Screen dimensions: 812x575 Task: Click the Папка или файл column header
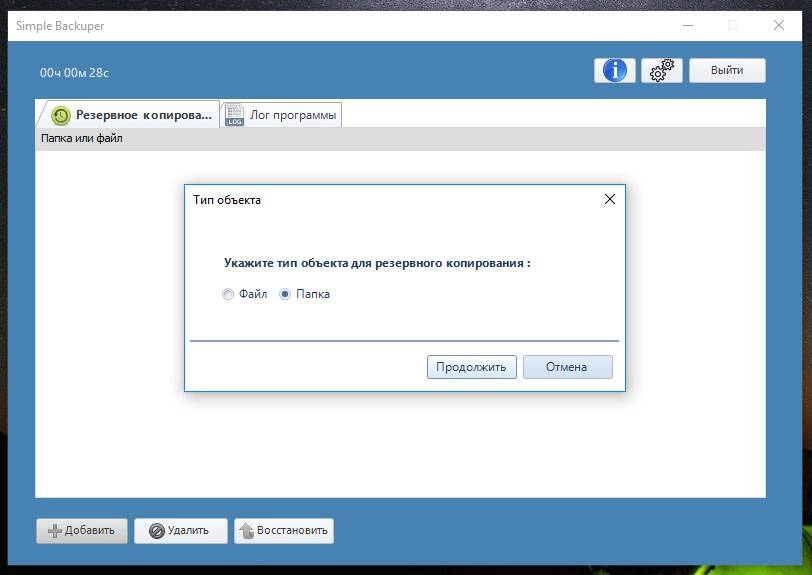[x=400, y=139]
